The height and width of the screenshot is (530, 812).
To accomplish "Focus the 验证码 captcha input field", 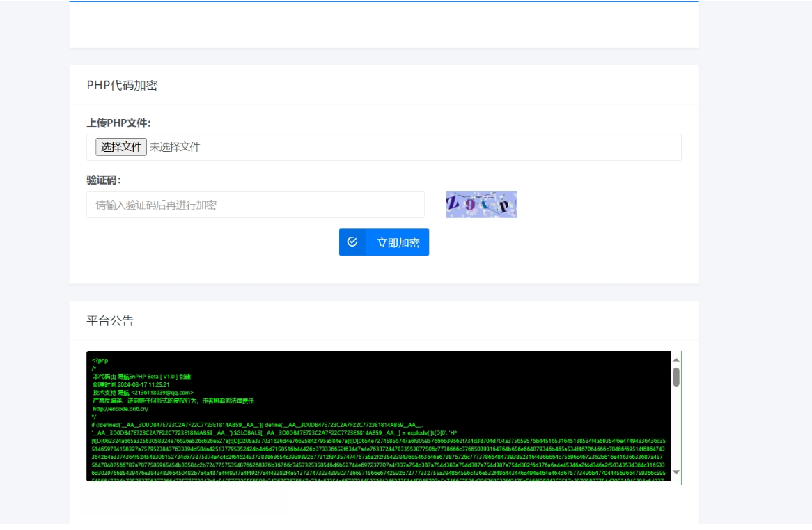I will coord(256,205).
